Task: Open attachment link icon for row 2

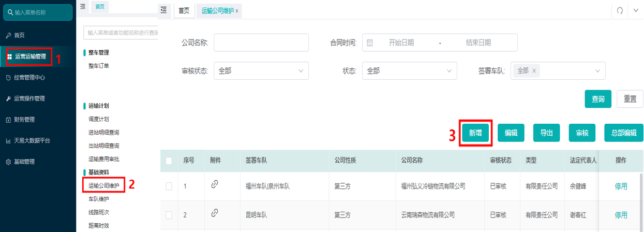Action: click(x=214, y=213)
